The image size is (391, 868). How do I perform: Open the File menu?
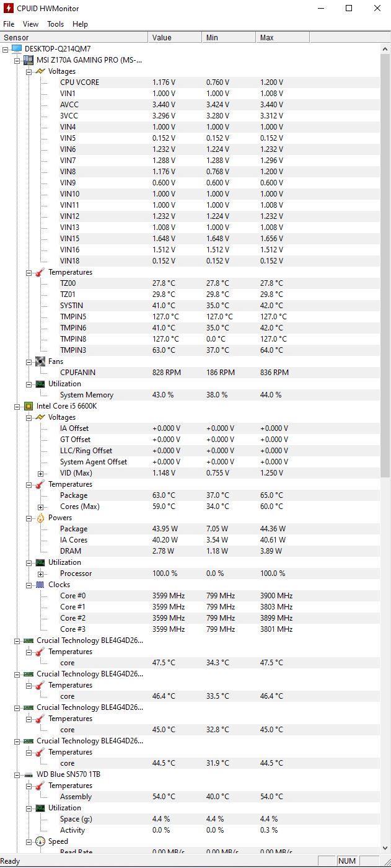tap(9, 24)
